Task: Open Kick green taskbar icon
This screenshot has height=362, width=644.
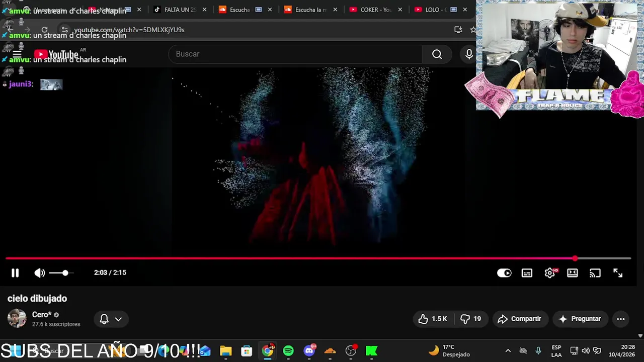Action: (x=372, y=351)
